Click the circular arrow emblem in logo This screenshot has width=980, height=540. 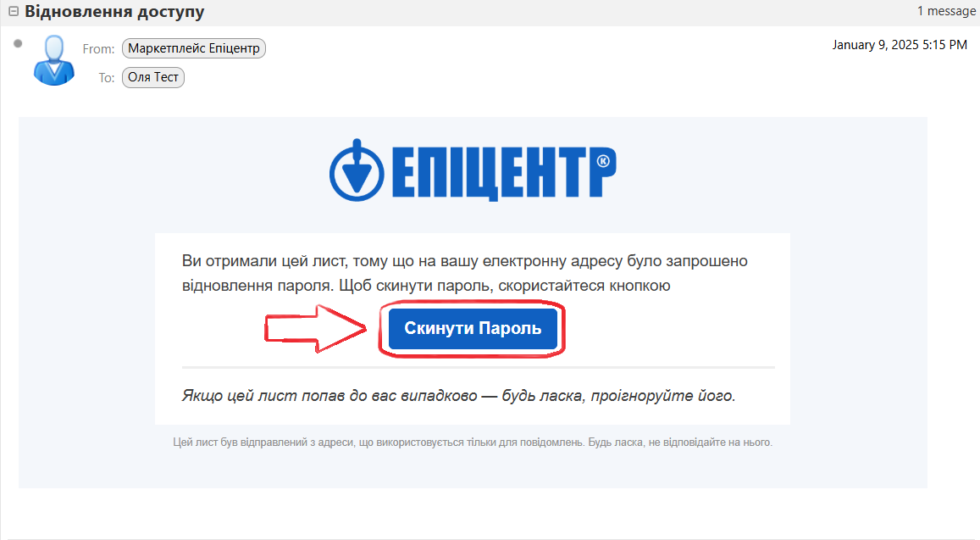click(x=357, y=170)
